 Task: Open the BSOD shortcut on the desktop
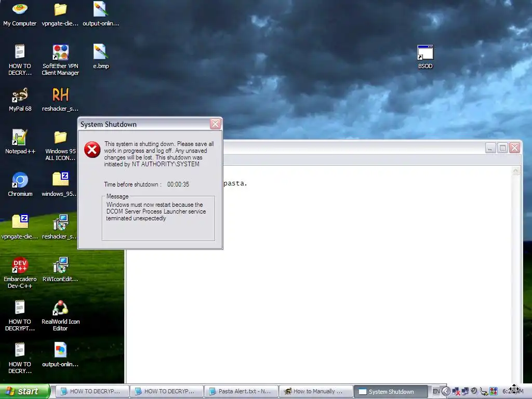click(425, 57)
